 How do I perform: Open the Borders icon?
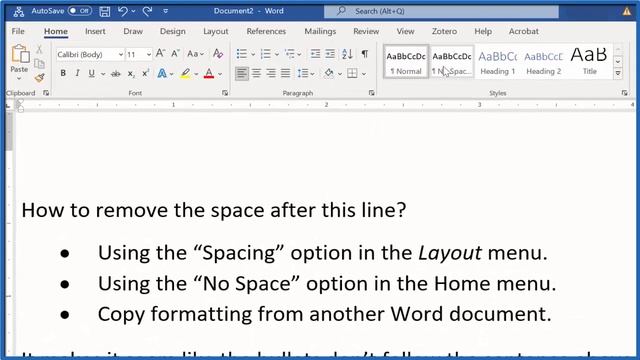[352, 73]
